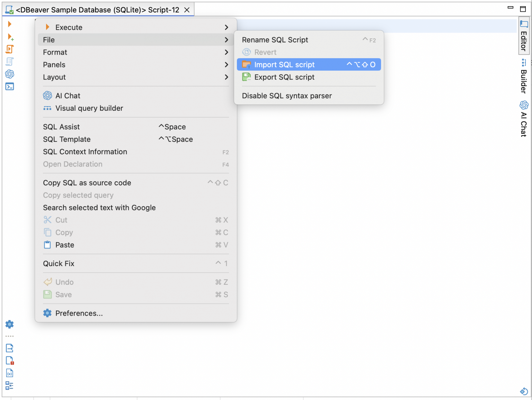The image size is (532, 400).
Task: Choose Disable SQL syntax parser option
Action: [287, 96]
